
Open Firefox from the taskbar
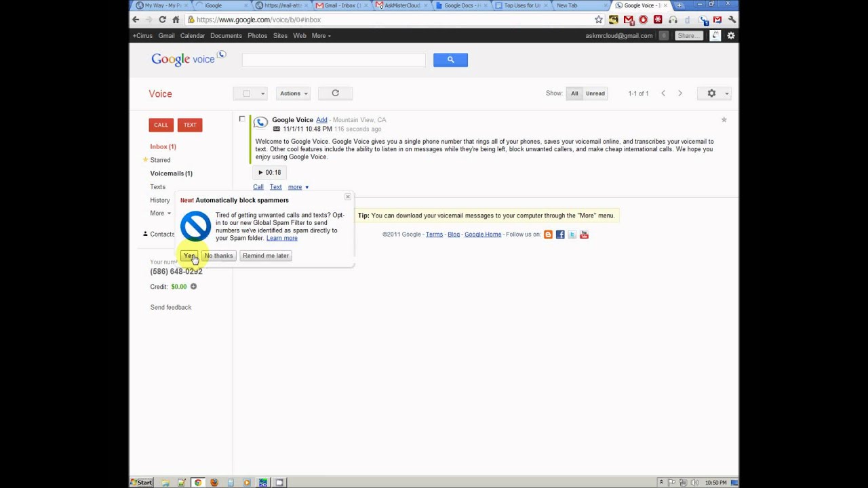[214, 483]
